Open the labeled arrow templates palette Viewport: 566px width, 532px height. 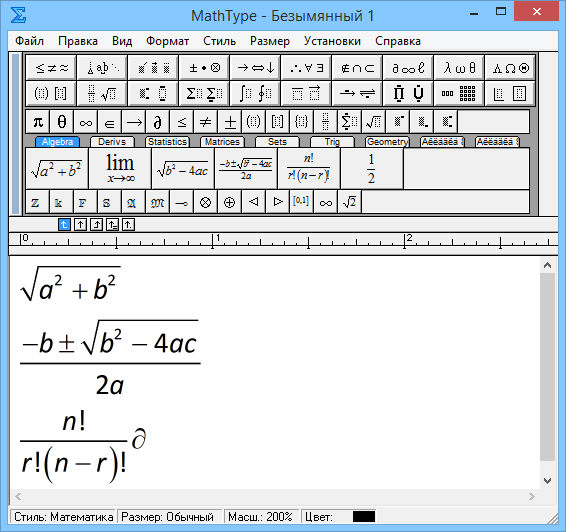(357, 93)
